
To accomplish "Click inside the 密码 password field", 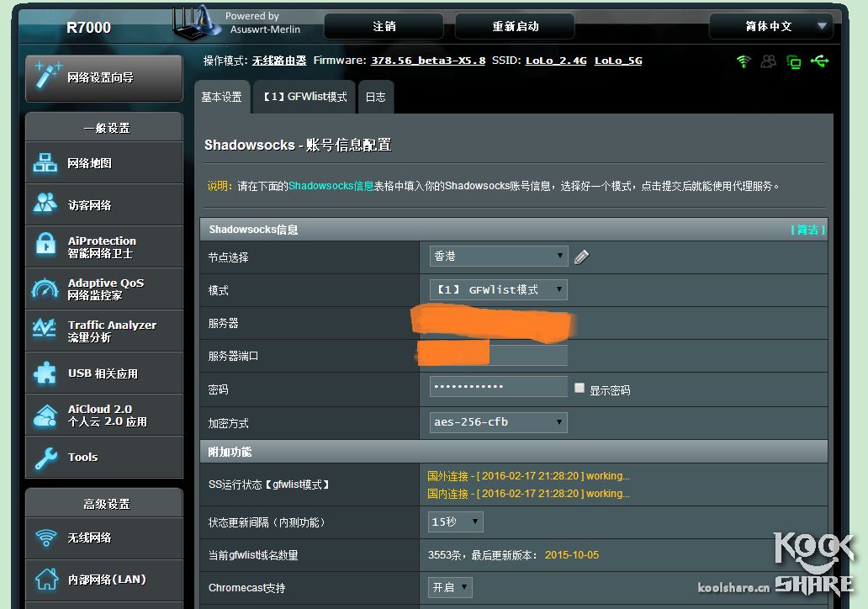I will (x=497, y=385).
